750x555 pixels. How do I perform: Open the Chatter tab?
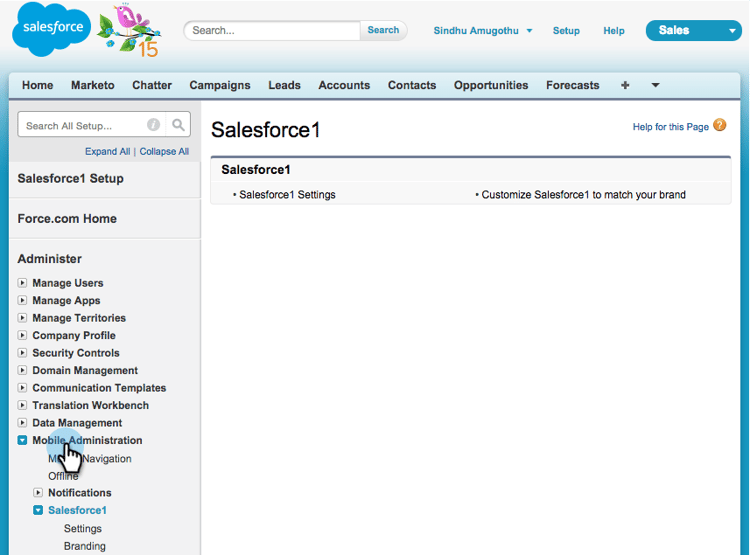152,85
